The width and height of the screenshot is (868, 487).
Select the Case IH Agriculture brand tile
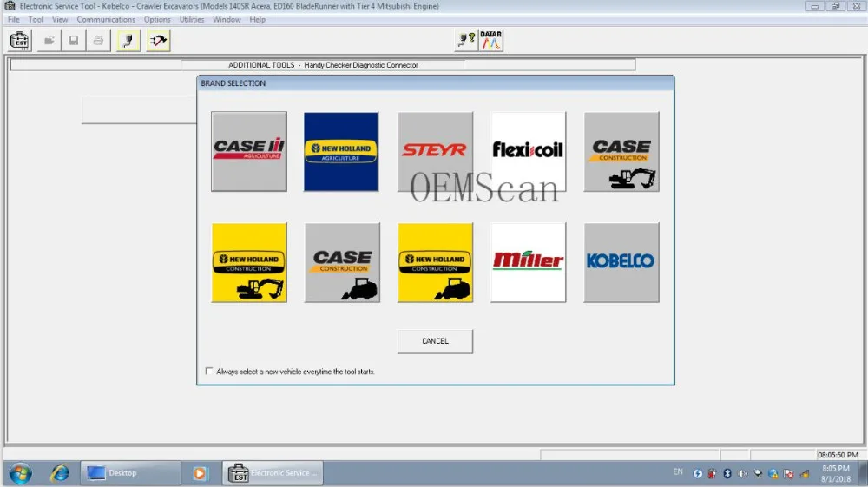pyautogui.click(x=249, y=152)
